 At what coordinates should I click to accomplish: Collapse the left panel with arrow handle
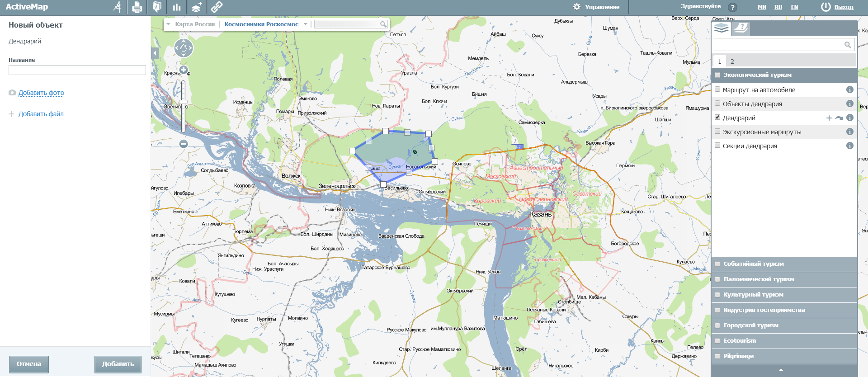tap(155, 53)
